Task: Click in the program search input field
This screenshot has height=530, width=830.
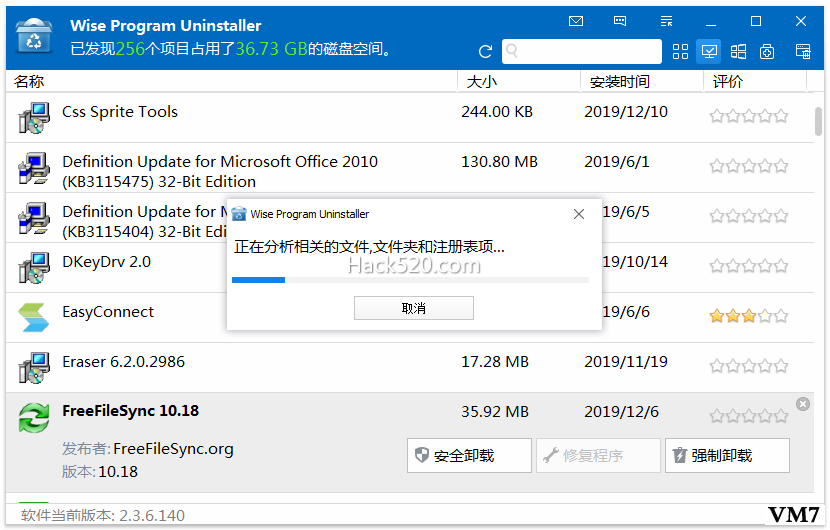Action: click(582, 51)
